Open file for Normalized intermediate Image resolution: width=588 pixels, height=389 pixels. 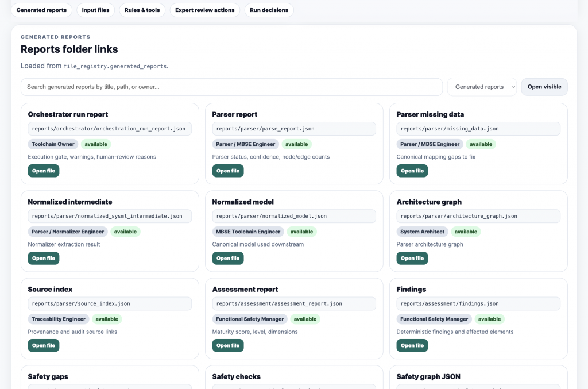pyautogui.click(x=44, y=258)
